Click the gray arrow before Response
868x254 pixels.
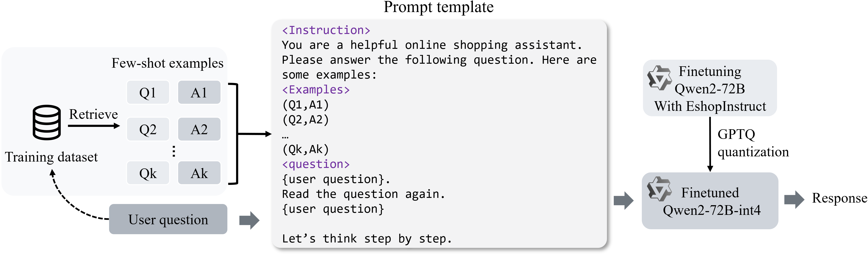click(794, 199)
